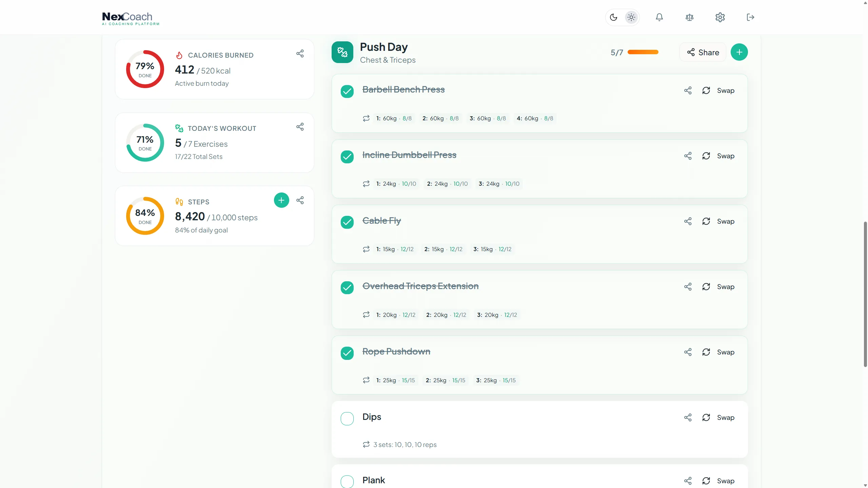
Task: Click the 71% workout progress ring
Action: pos(145,143)
